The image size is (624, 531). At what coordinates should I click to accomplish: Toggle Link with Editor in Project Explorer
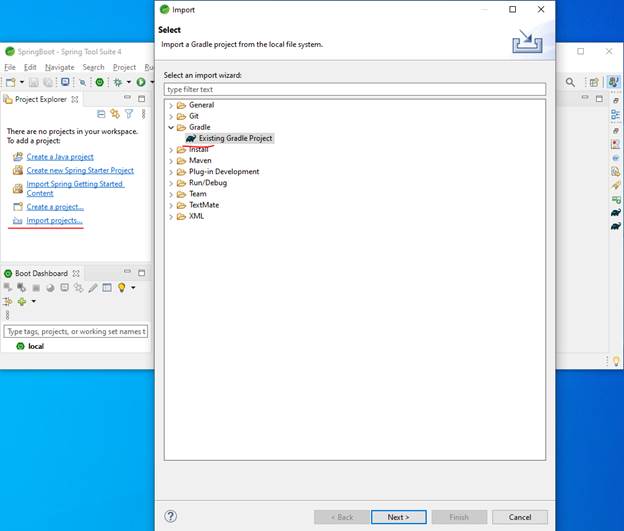point(115,114)
